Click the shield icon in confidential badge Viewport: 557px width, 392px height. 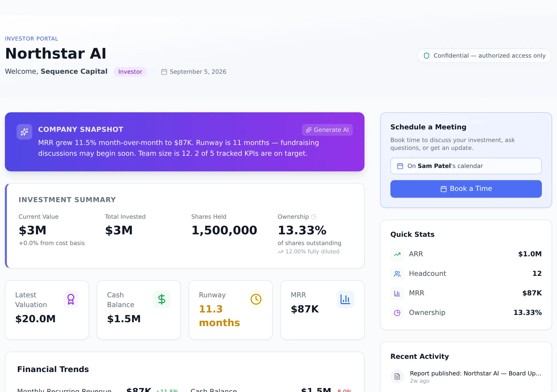[426, 56]
